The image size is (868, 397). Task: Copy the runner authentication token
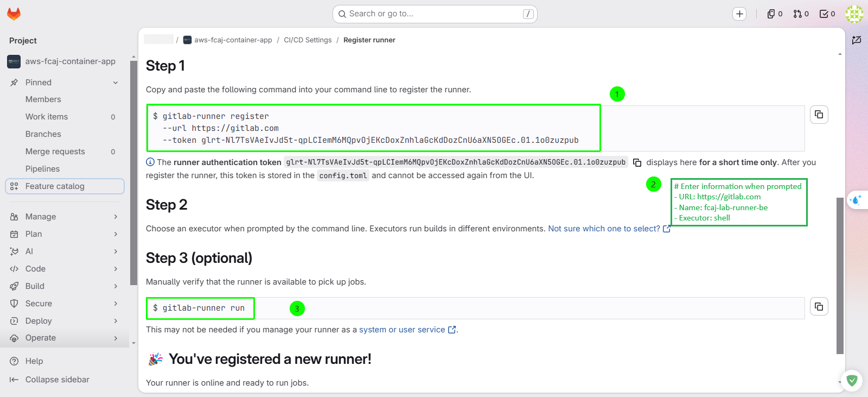point(637,162)
